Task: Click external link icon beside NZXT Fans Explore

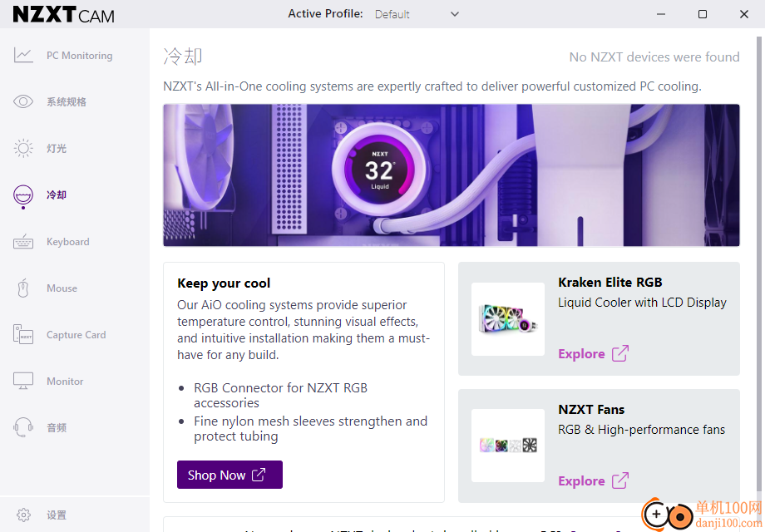Action: (620, 480)
